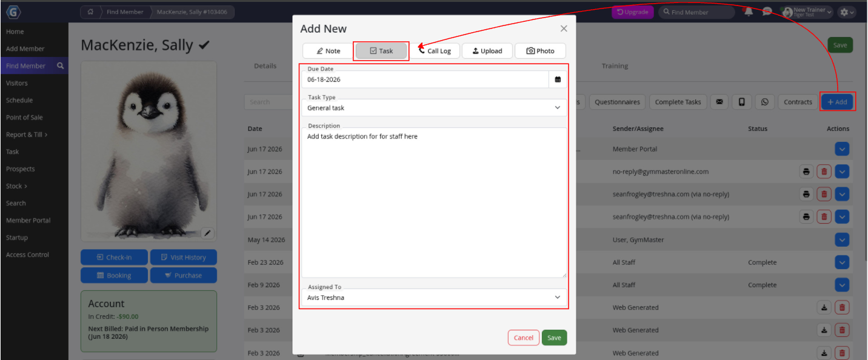Click the dialog's Save button
The width and height of the screenshot is (868, 360).
click(x=554, y=338)
